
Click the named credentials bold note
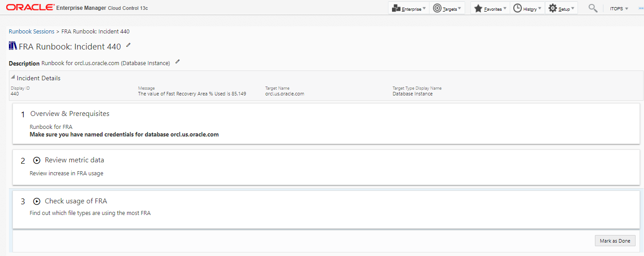tap(124, 134)
